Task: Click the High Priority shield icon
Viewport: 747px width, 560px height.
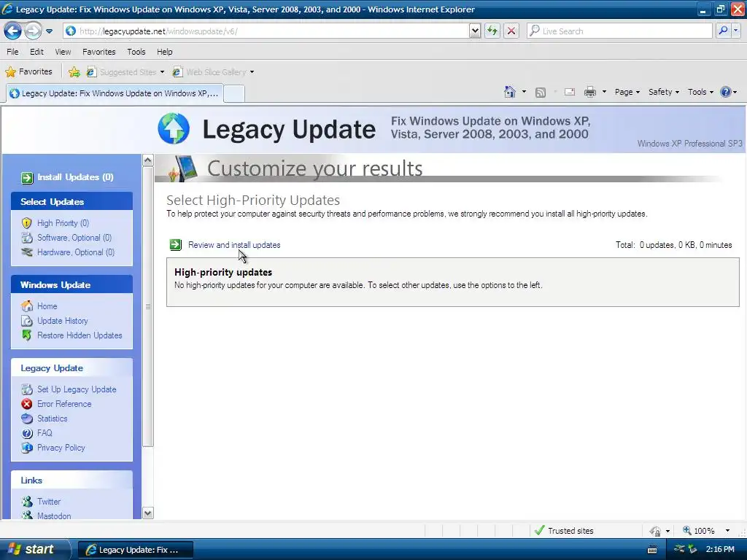Action: (x=27, y=223)
